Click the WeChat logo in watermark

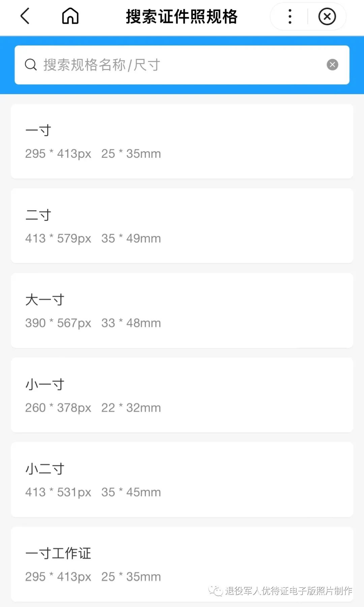click(x=216, y=591)
